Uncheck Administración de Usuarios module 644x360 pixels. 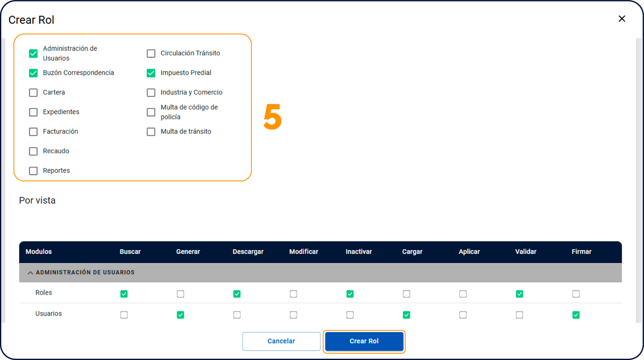[x=33, y=54]
